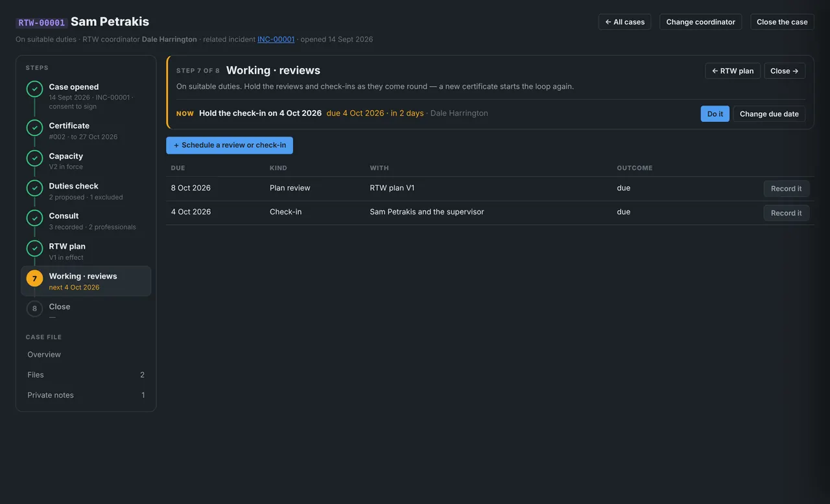
Task: Click the Working · reviews panel heading
Action: (x=273, y=71)
